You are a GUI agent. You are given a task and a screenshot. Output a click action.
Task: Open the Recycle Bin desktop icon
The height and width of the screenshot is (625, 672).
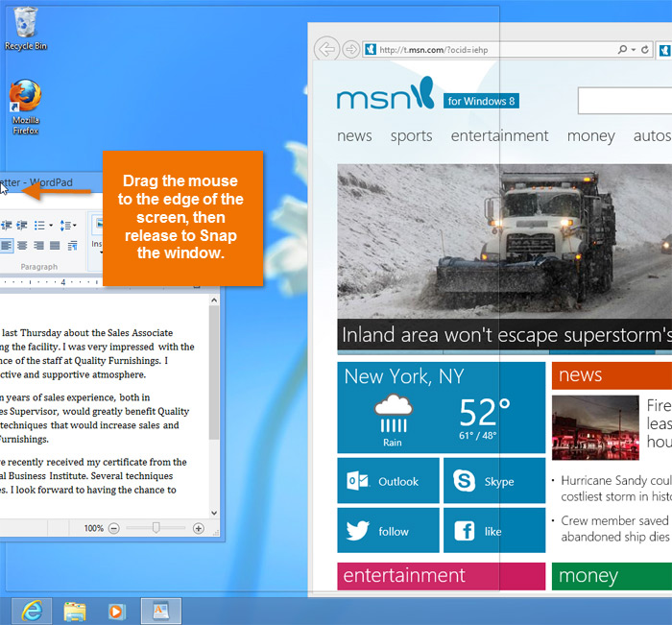[x=25, y=29]
